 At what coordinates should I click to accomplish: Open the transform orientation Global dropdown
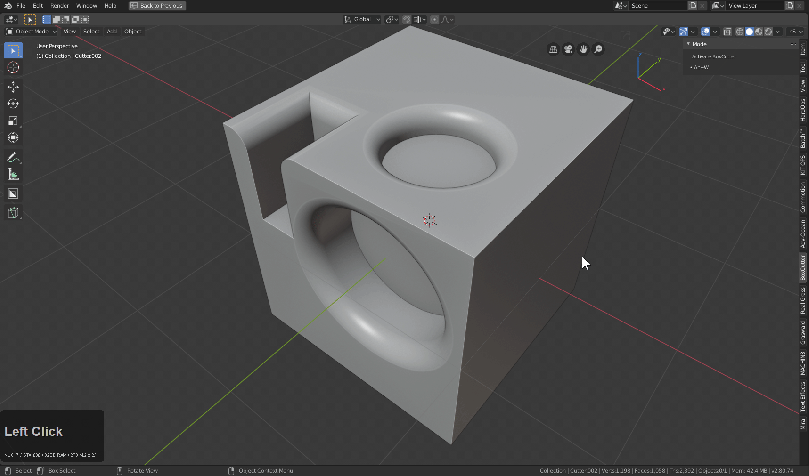tap(362, 19)
